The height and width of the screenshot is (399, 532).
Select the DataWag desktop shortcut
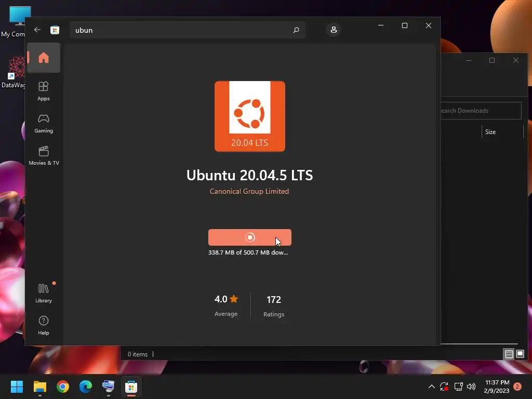[14, 72]
